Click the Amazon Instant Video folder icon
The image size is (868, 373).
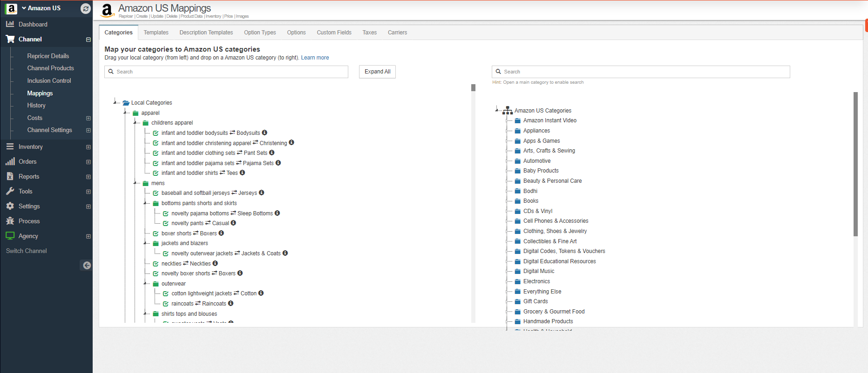point(517,120)
